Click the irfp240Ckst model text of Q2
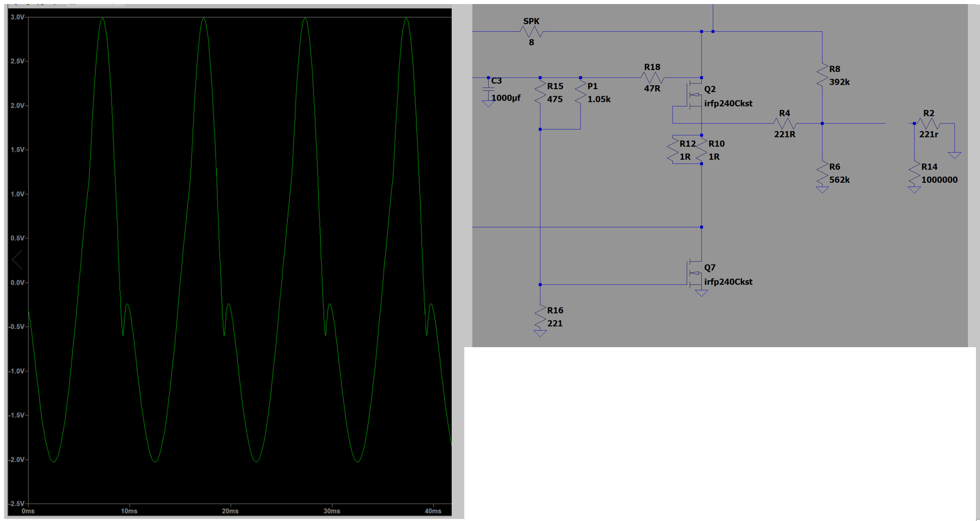Screen dimensions: 980x521 coord(728,103)
